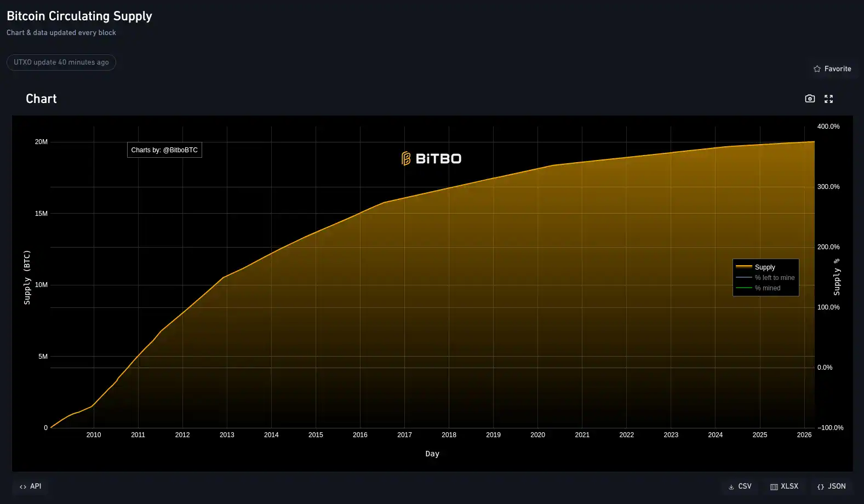Click the 2012 x-axis label
The image size is (864, 504).
pyautogui.click(x=182, y=435)
